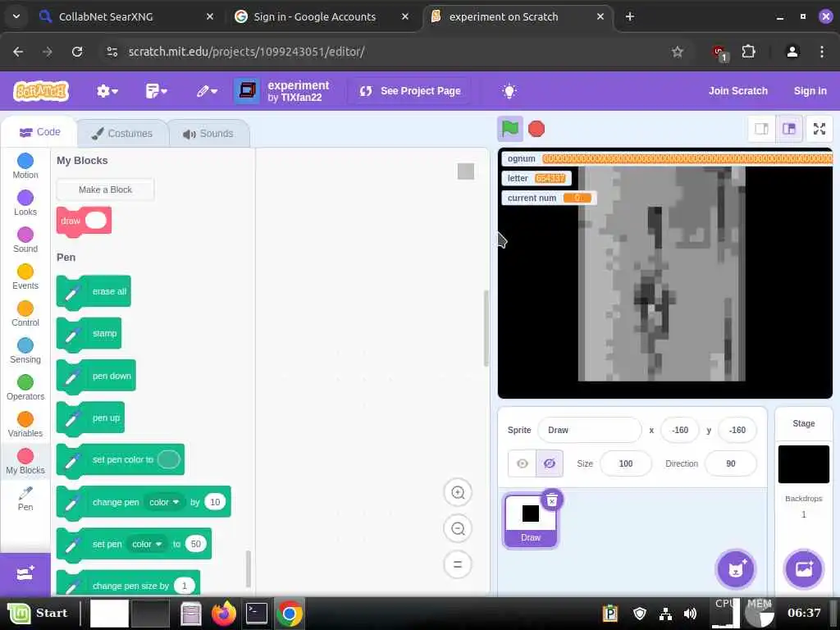Click the erase all pen block
840x630 pixels.
coord(94,292)
